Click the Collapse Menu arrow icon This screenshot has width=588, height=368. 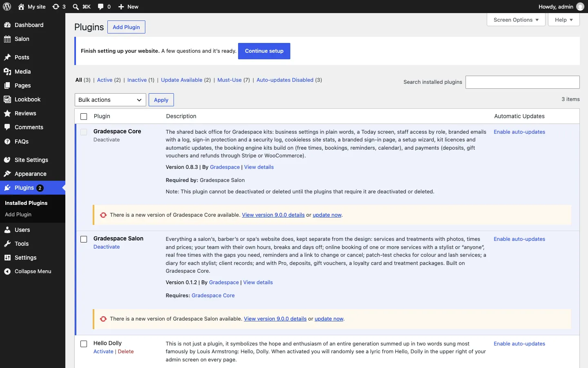(7, 272)
